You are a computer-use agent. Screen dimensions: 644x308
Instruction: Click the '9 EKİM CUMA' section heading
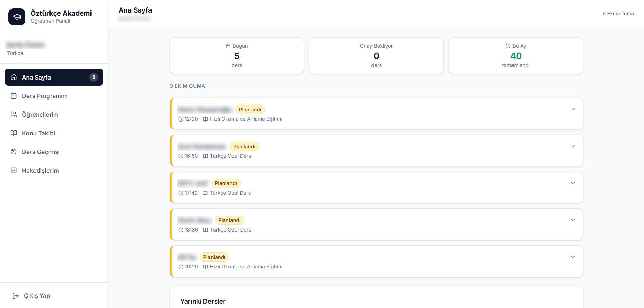pos(187,86)
